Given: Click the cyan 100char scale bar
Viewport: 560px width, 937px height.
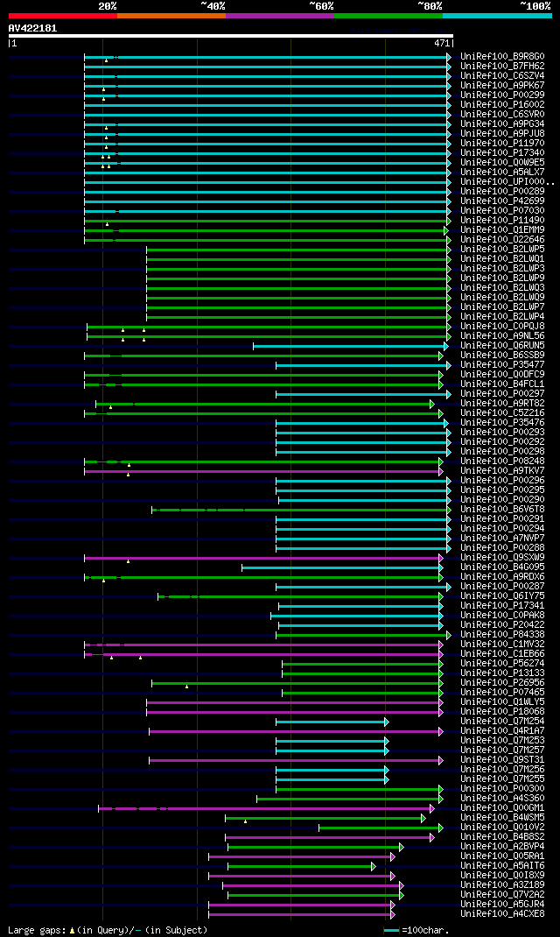Looking at the screenshot, I should coord(391,930).
